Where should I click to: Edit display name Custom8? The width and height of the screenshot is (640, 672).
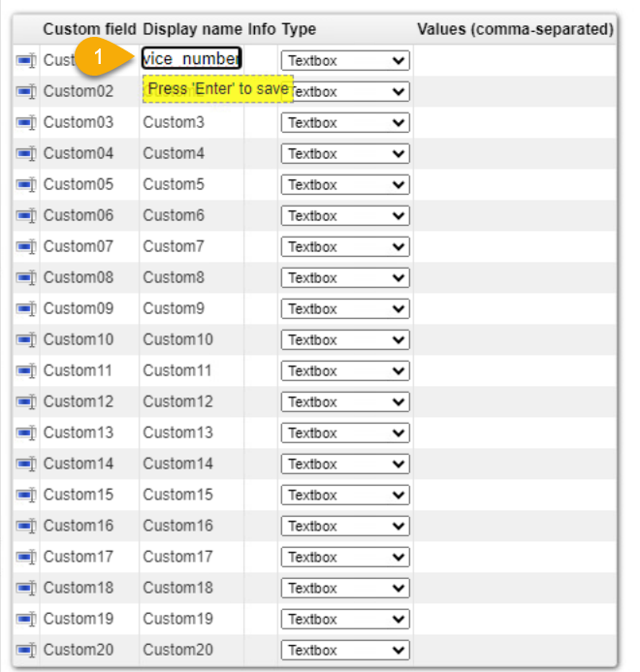(x=174, y=277)
